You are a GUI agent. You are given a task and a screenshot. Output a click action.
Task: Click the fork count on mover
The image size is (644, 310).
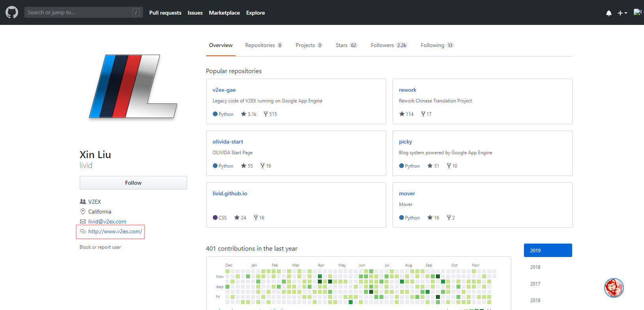coord(451,217)
